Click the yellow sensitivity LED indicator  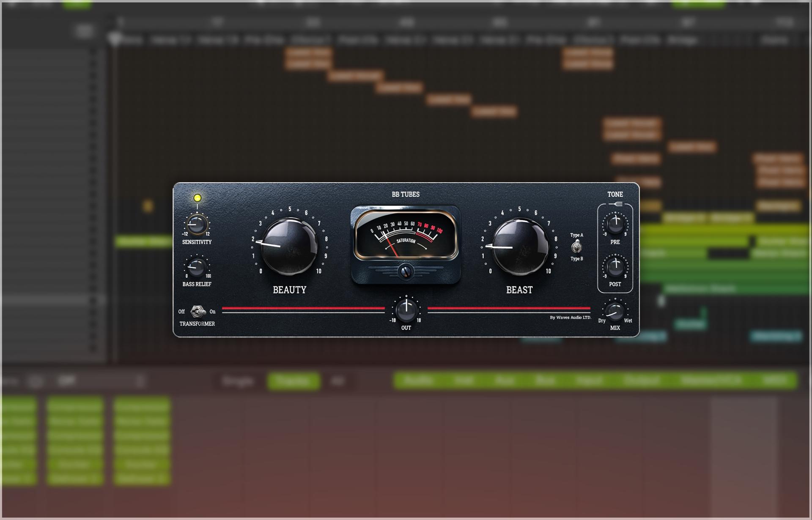197,197
